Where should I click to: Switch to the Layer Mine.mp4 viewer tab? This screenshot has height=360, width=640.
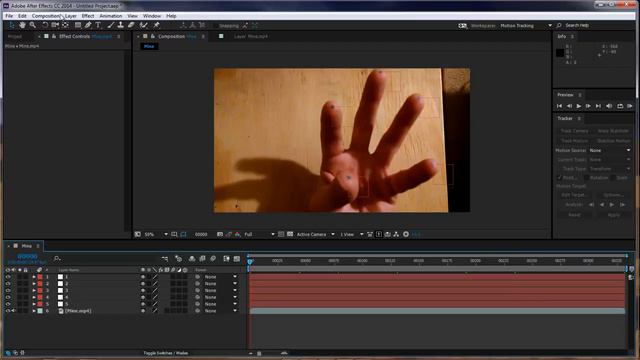pyautogui.click(x=251, y=36)
